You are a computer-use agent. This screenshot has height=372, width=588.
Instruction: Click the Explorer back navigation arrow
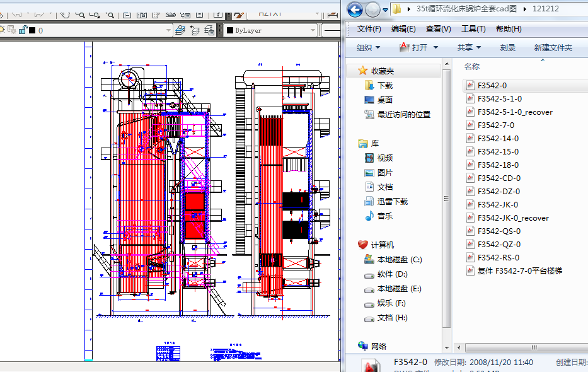[x=354, y=9]
